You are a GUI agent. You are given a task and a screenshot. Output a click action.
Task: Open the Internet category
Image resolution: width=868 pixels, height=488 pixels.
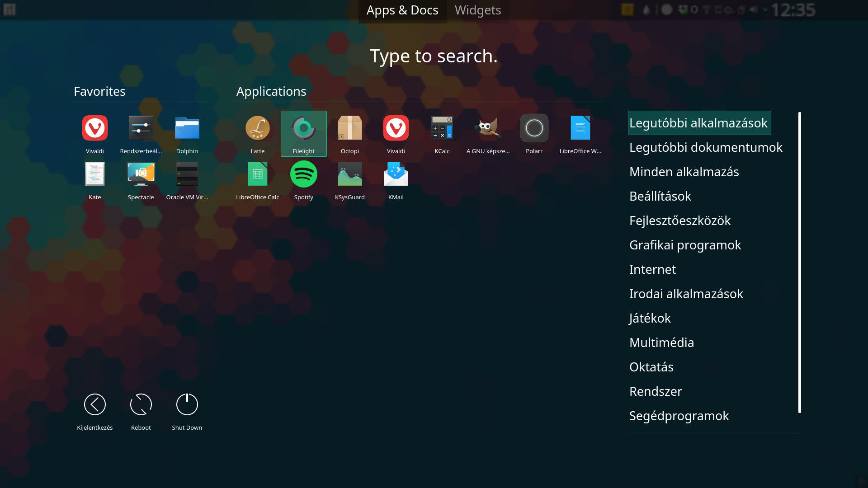(x=652, y=269)
